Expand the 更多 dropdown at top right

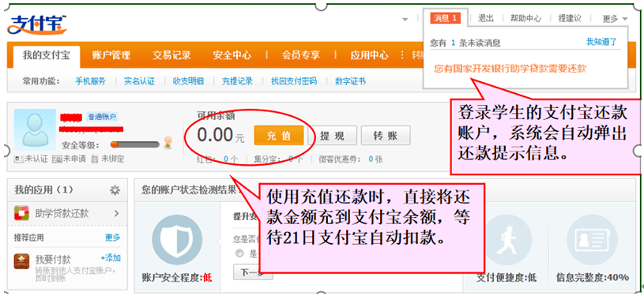616,18
